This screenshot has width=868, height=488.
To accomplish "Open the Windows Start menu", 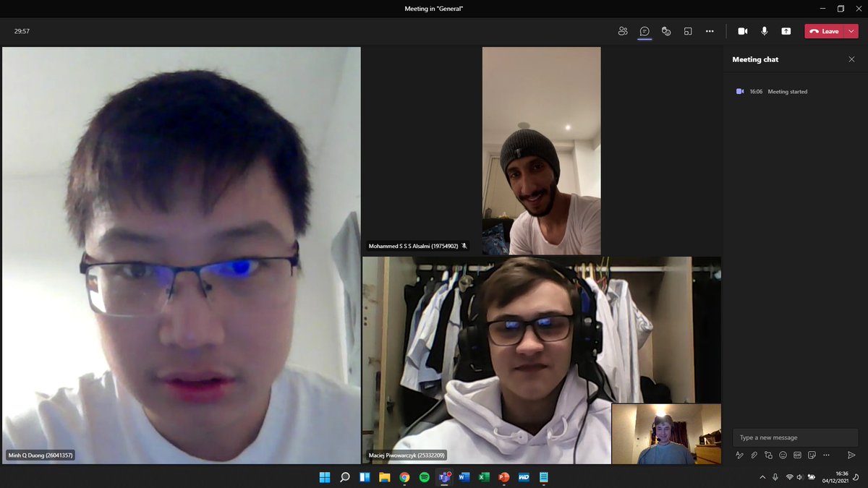I will pyautogui.click(x=325, y=477).
